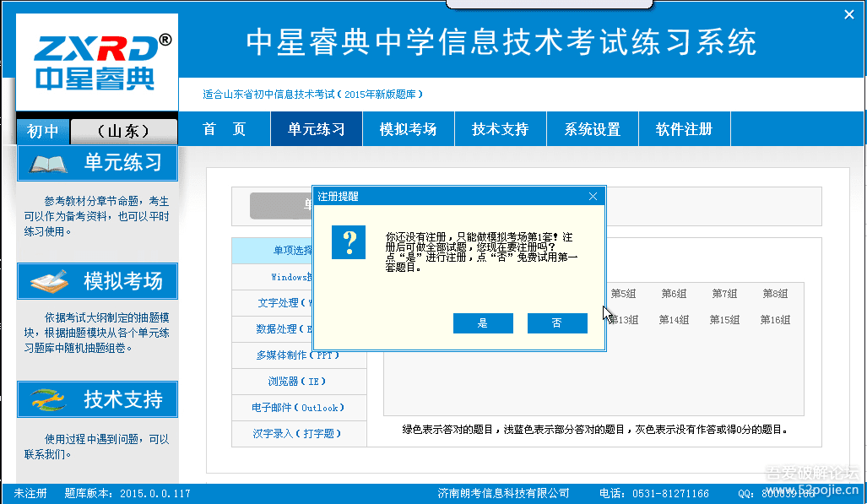Image resolution: width=867 pixels, height=504 pixels.
Task: Choose the 汉字录入(打字题) category
Action: pyautogui.click(x=297, y=434)
